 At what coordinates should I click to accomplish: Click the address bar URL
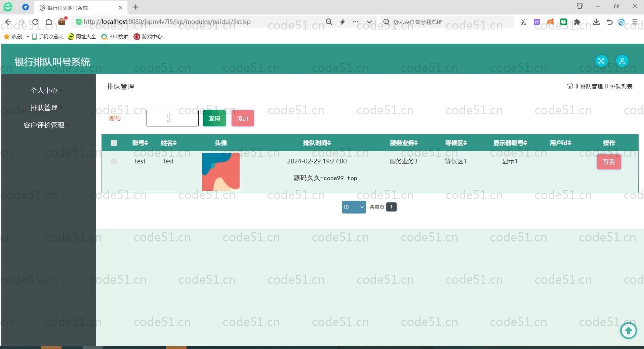click(167, 22)
